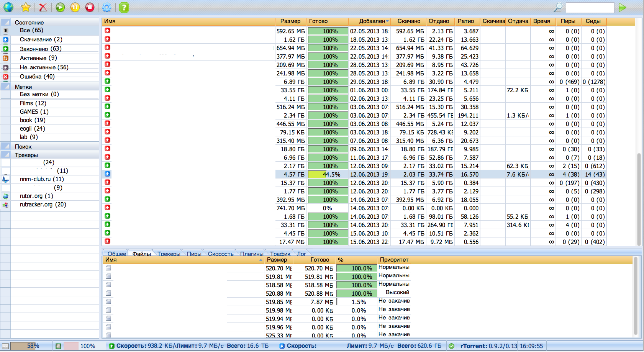Click the 44.5% progress bar in the torrent list

328,174
